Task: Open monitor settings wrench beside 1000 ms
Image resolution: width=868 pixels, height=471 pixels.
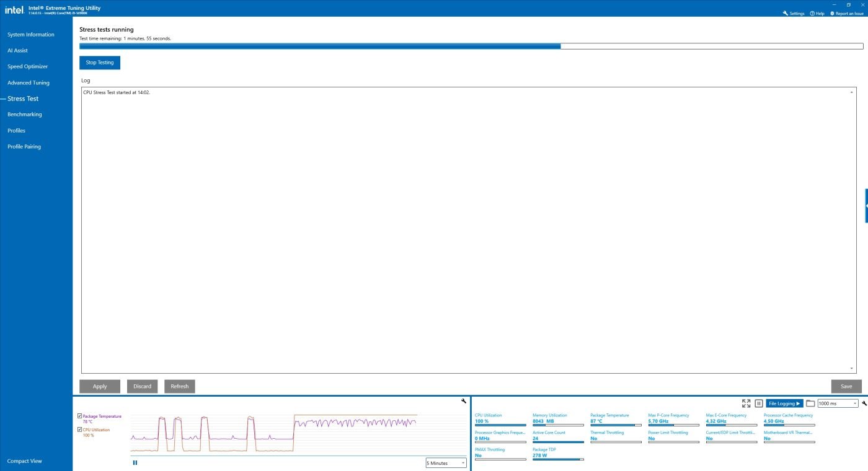Action: tap(864, 403)
